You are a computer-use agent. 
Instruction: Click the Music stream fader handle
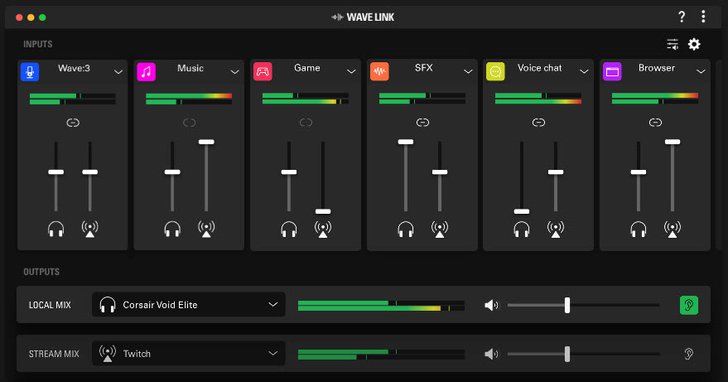point(206,142)
